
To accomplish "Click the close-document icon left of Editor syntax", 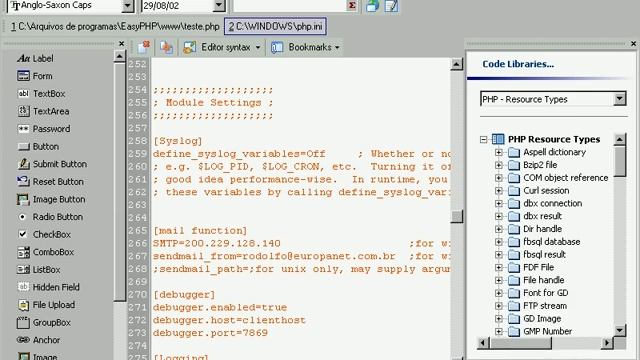I will 144,47.
